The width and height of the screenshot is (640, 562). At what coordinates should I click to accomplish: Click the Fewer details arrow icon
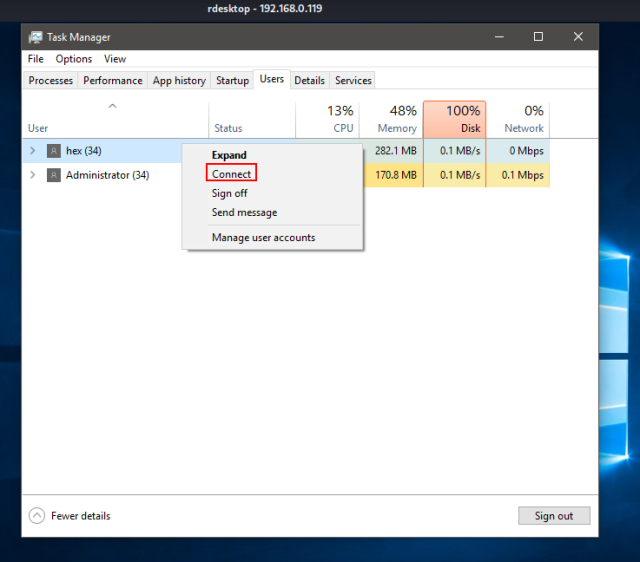[37, 516]
